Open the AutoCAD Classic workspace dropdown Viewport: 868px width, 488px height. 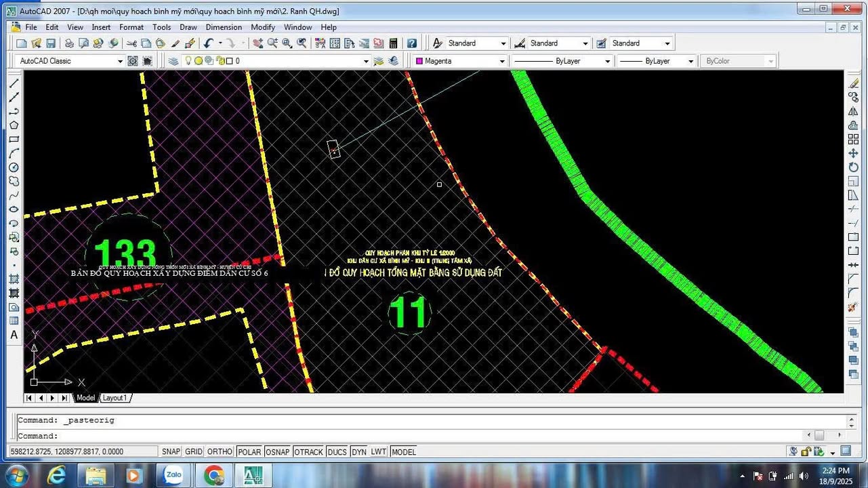(x=120, y=61)
